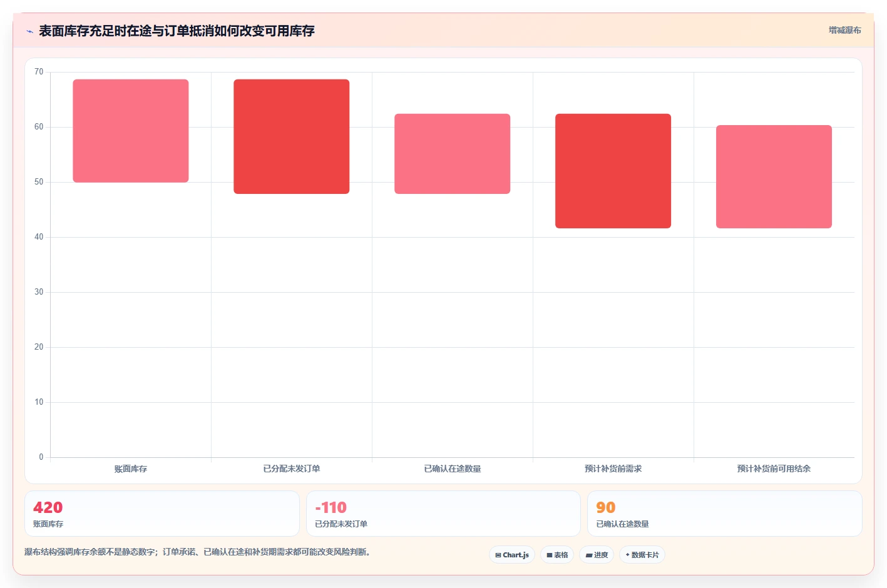Open the 420 账面库存 data card

point(162,514)
